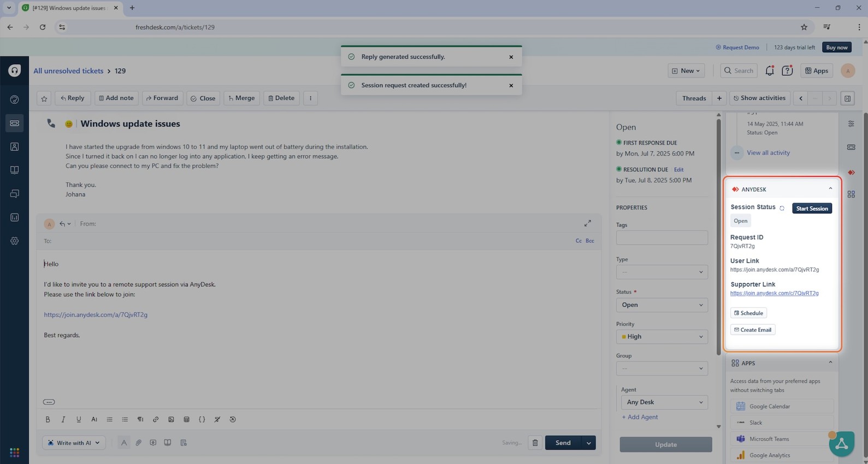The image size is (868, 464).
Task: Insert a code block
Action: (202, 419)
